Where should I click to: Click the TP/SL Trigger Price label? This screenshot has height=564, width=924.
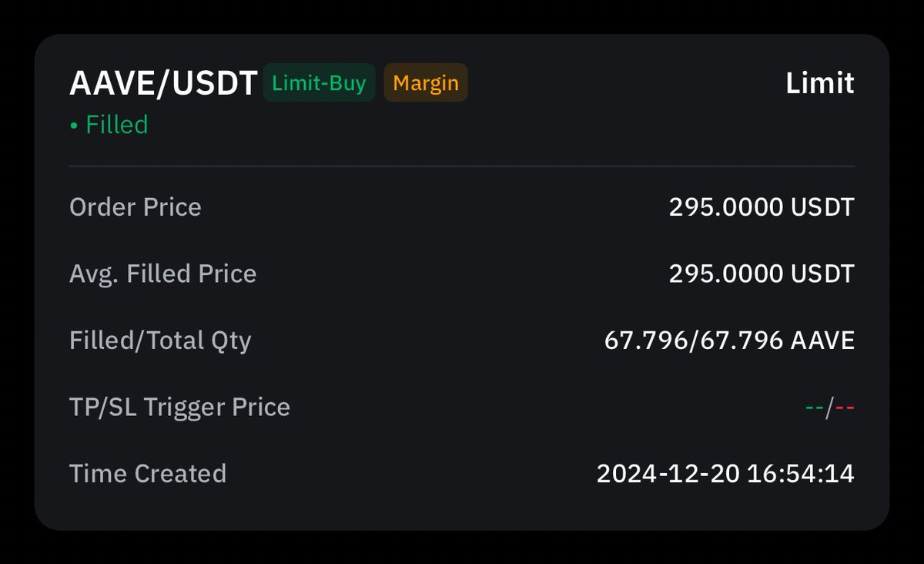(179, 407)
